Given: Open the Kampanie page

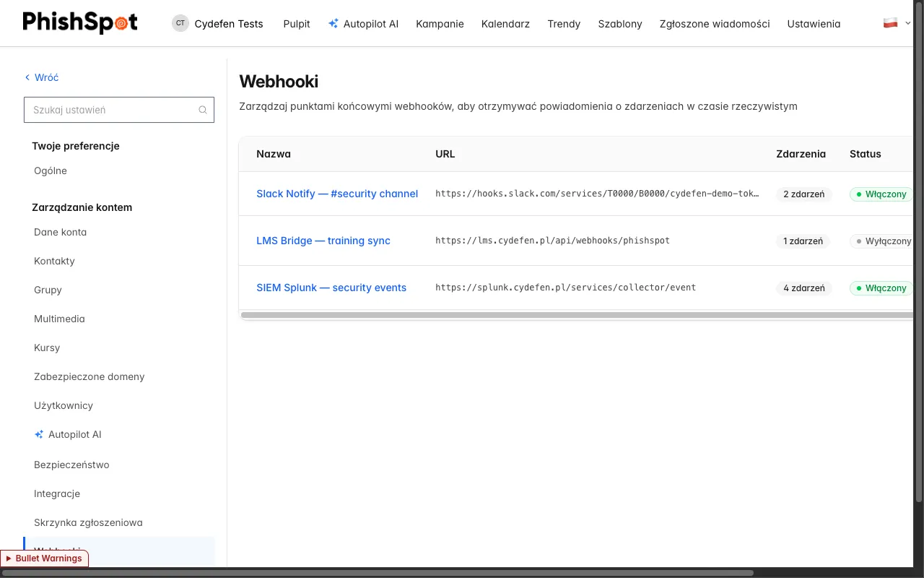Looking at the screenshot, I should click(440, 24).
